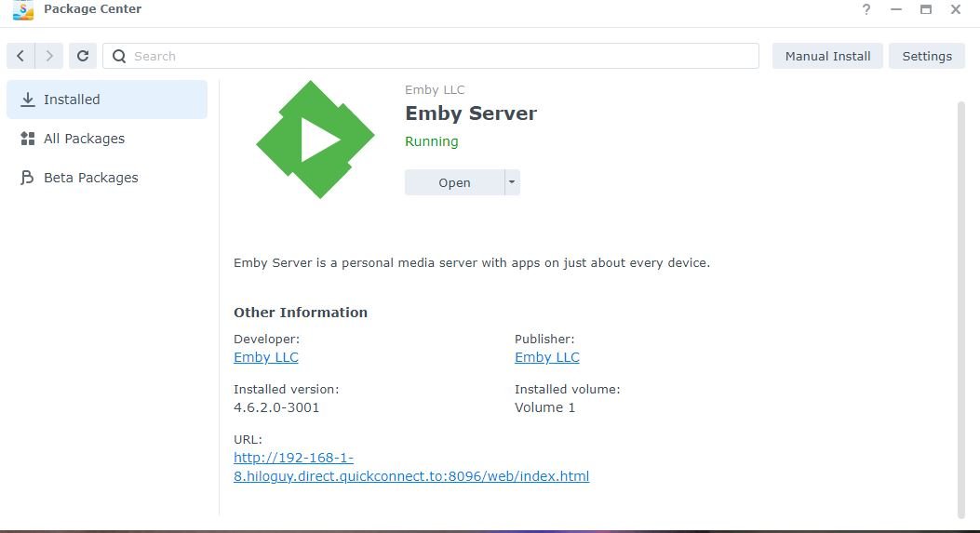Viewport: 980px width, 533px height.
Task: Click the Emby Server green logo
Action: pos(315,140)
